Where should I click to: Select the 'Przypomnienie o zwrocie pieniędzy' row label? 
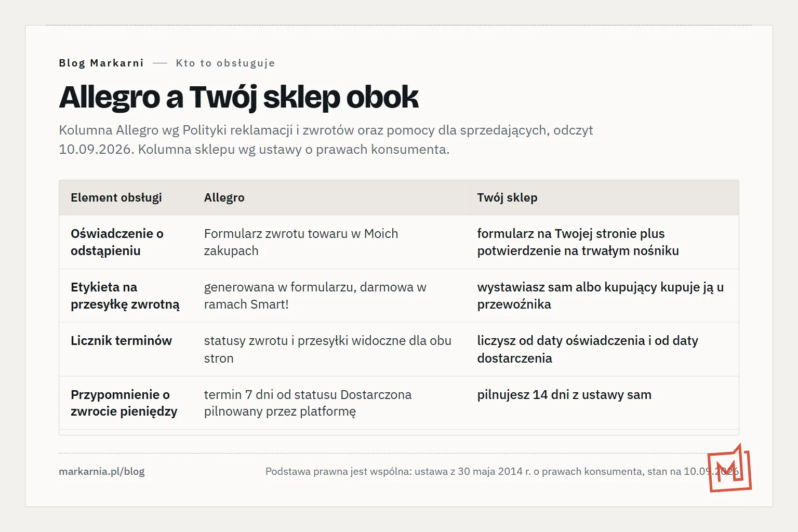(124, 403)
